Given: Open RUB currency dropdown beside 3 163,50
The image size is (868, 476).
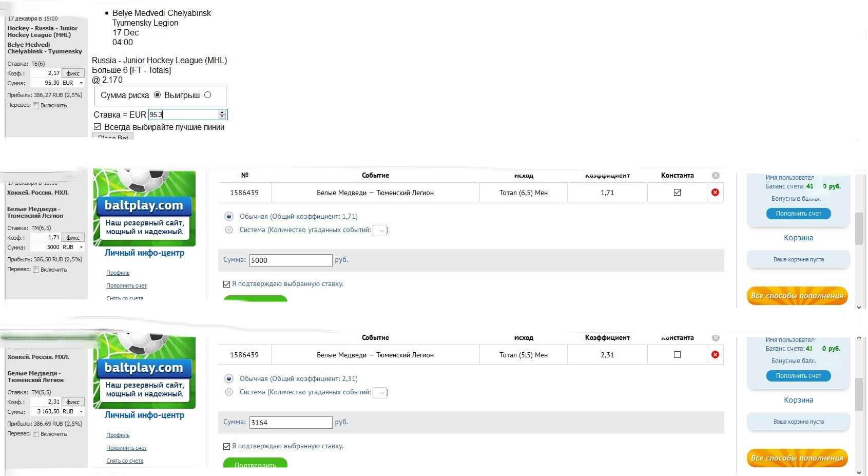Looking at the screenshot, I should [81, 412].
